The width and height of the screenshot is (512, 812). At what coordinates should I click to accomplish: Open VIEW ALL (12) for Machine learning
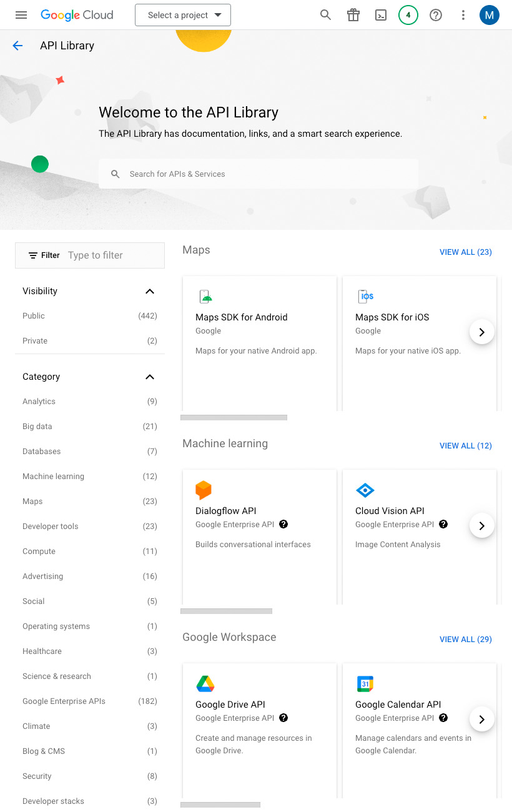coord(466,446)
